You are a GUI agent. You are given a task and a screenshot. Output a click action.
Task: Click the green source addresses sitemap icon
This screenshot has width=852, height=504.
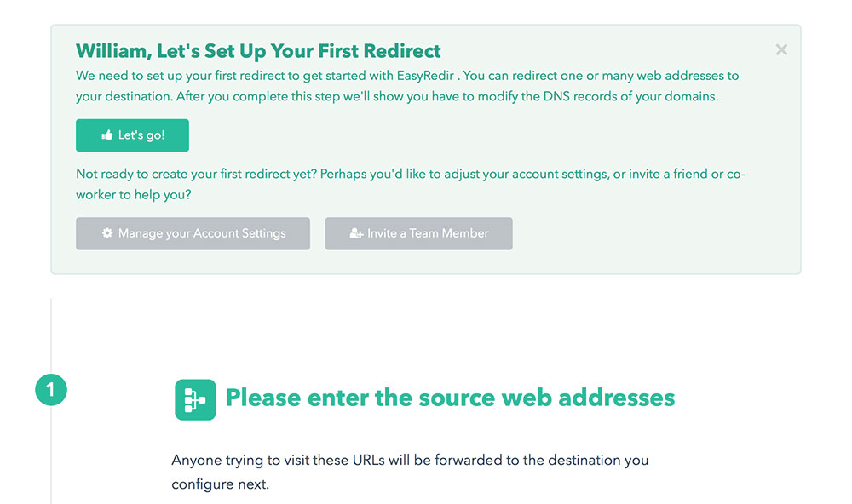[x=195, y=399]
